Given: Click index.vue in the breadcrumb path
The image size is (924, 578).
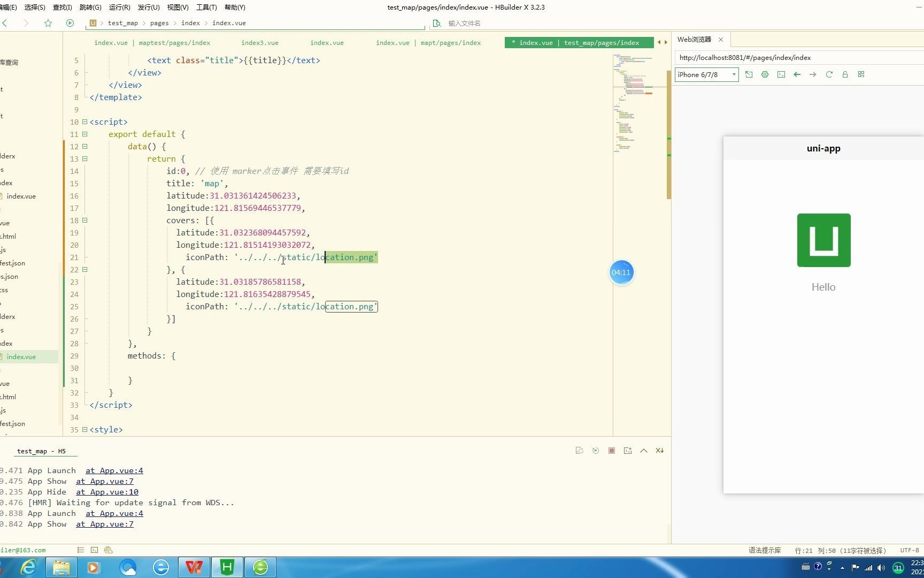Looking at the screenshot, I should (x=229, y=23).
